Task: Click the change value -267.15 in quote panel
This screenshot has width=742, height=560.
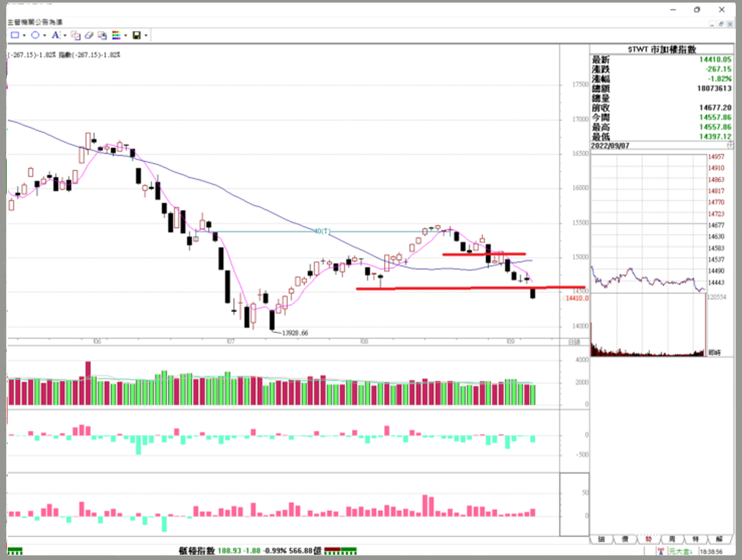Action: [x=718, y=69]
